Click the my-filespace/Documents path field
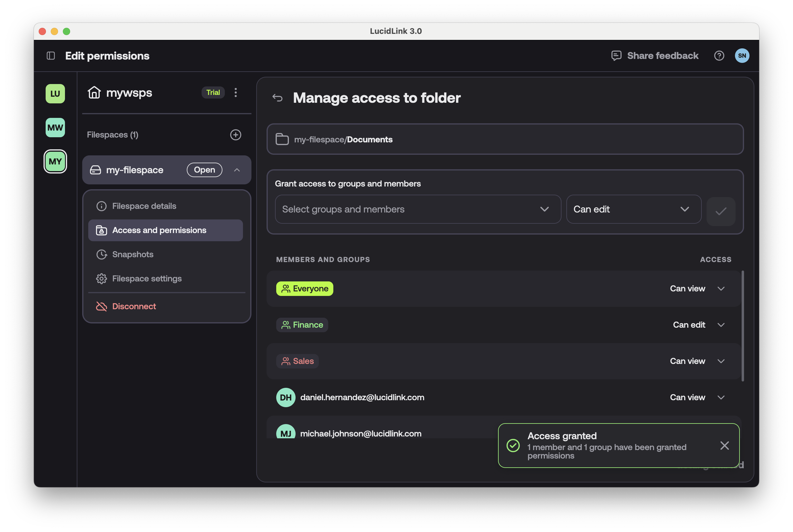The height and width of the screenshot is (532, 793). 505,139
